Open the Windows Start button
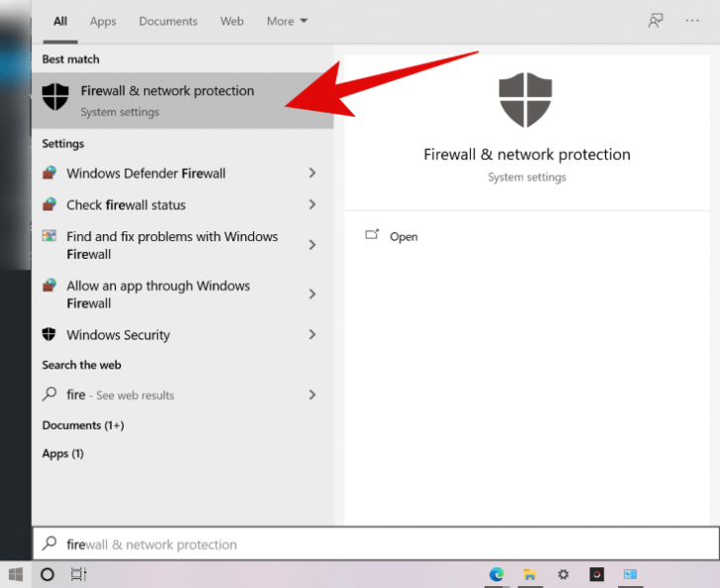The image size is (720, 588). pyautogui.click(x=16, y=574)
